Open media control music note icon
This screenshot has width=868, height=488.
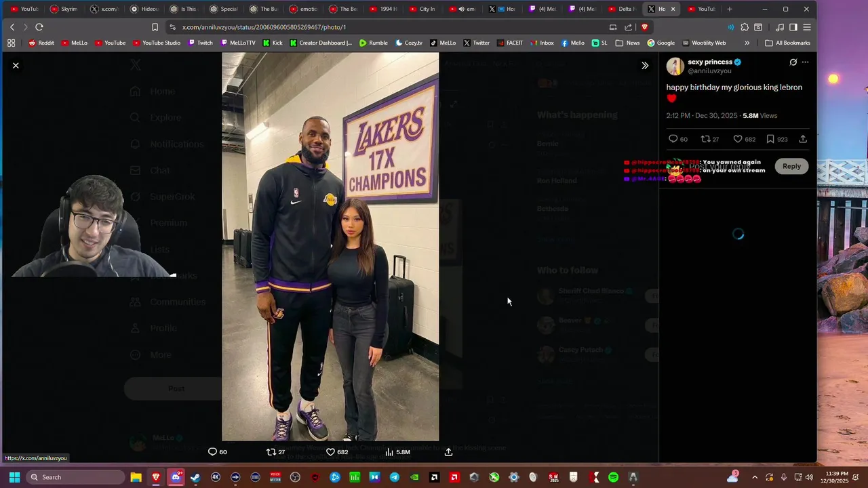[780, 27]
